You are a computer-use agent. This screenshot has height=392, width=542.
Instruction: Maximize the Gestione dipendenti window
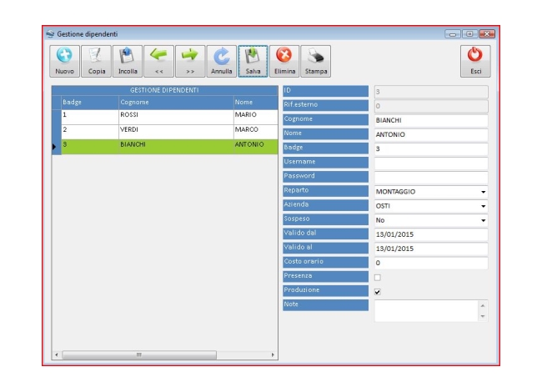pos(469,34)
